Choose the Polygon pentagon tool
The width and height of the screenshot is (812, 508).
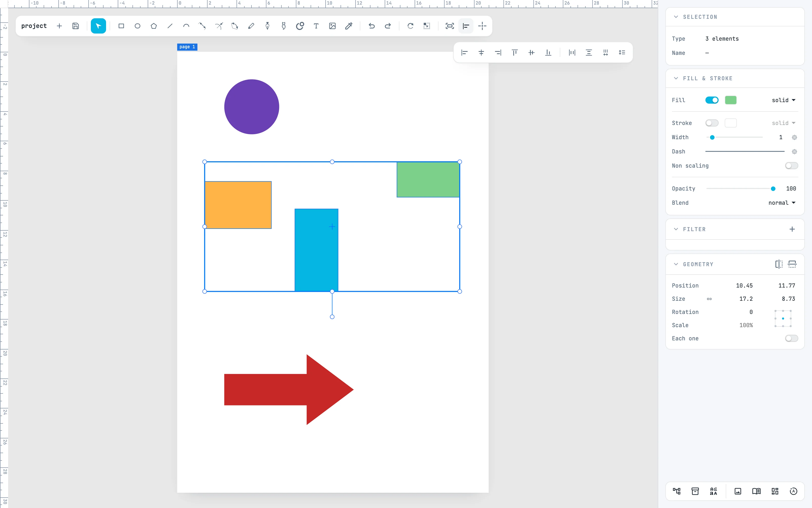coord(154,26)
